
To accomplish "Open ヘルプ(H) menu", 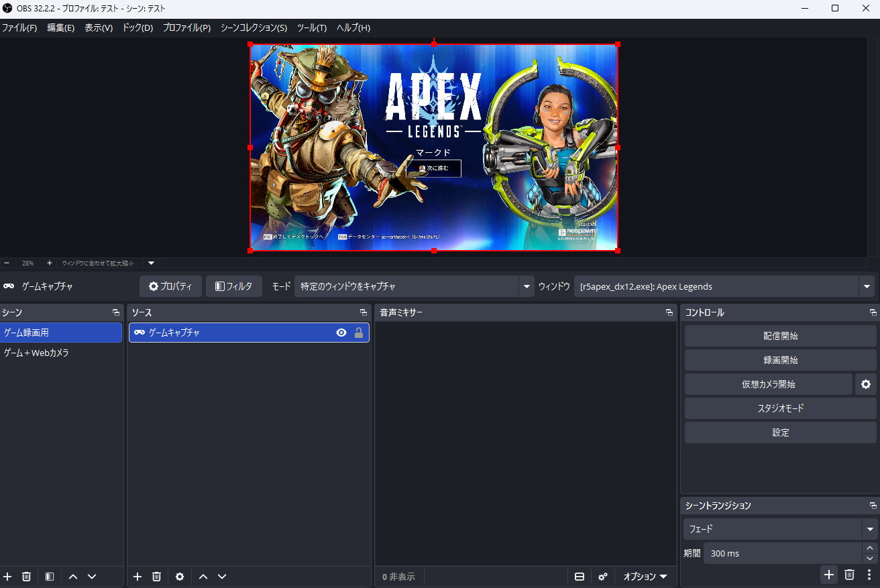I will [x=353, y=28].
